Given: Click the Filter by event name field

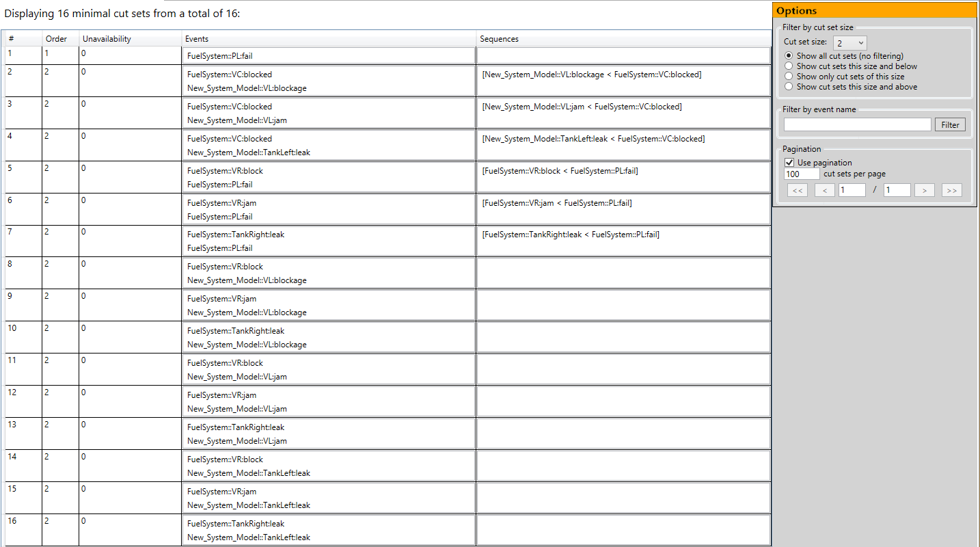Looking at the screenshot, I should click(857, 124).
